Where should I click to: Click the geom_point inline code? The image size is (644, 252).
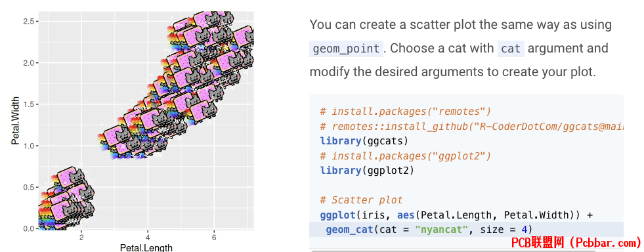click(x=346, y=49)
